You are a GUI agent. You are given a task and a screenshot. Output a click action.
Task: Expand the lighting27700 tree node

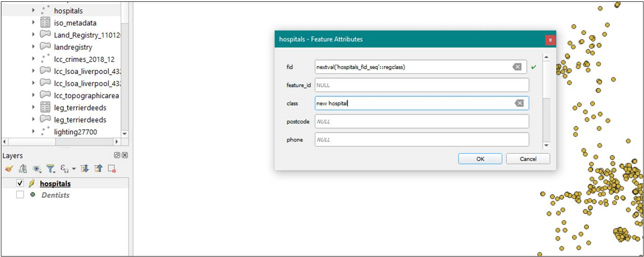coord(33,131)
